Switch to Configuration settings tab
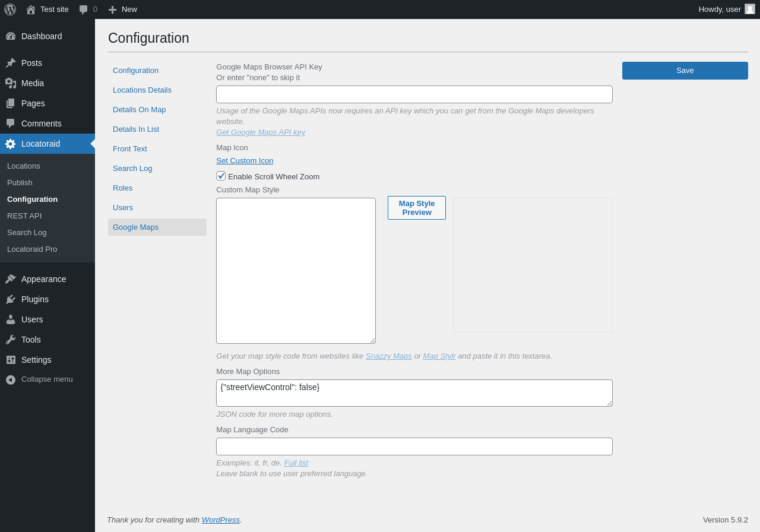 (157, 70)
